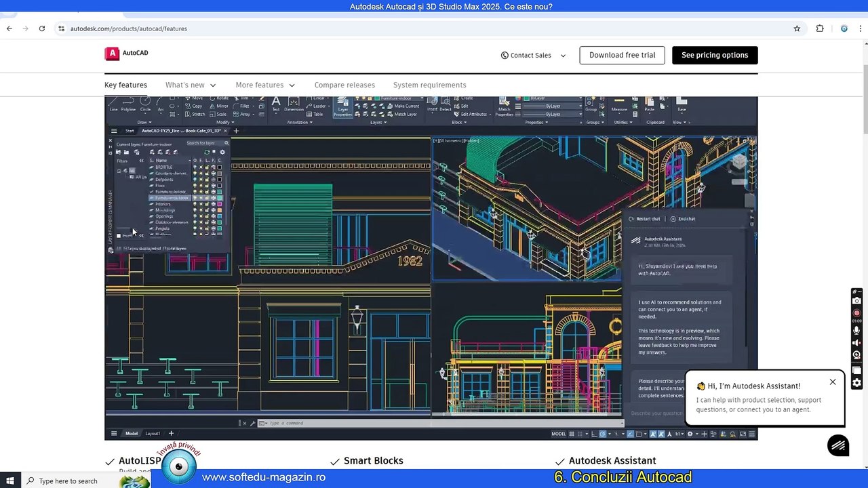
Task: Open the Compare releases tab
Action: tap(344, 85)
